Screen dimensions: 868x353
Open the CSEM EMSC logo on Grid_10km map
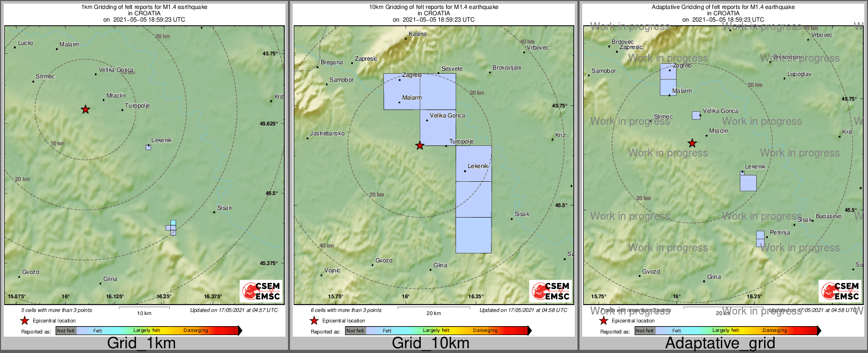[x=551, y=291]
